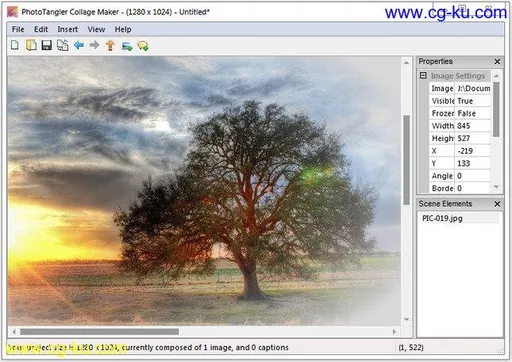Screen dimensions: 512x362
Task: Click the Properties panel scroll down arrow
Action: coord(496,187)
